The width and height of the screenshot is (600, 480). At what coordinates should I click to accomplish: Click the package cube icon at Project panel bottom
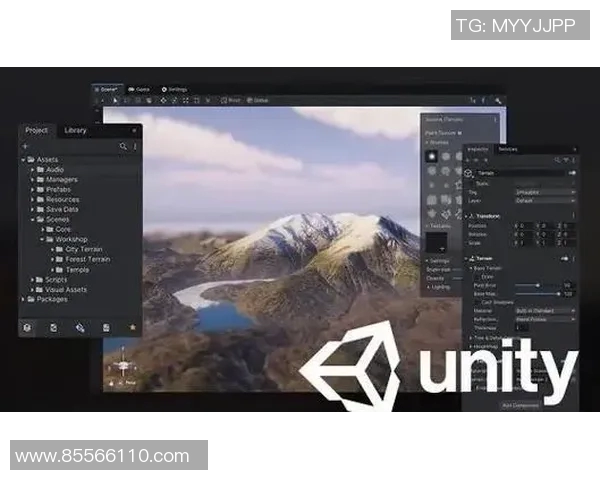[x=27, y=327]
